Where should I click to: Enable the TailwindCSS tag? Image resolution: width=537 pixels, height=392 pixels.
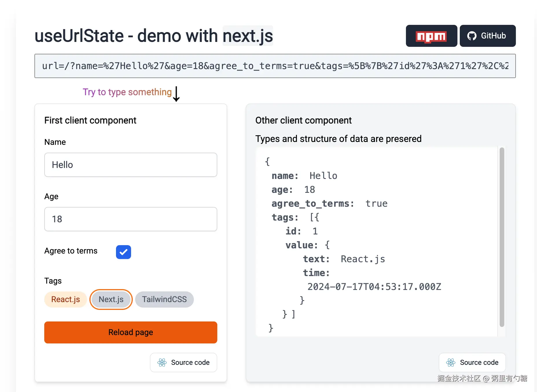164,299
